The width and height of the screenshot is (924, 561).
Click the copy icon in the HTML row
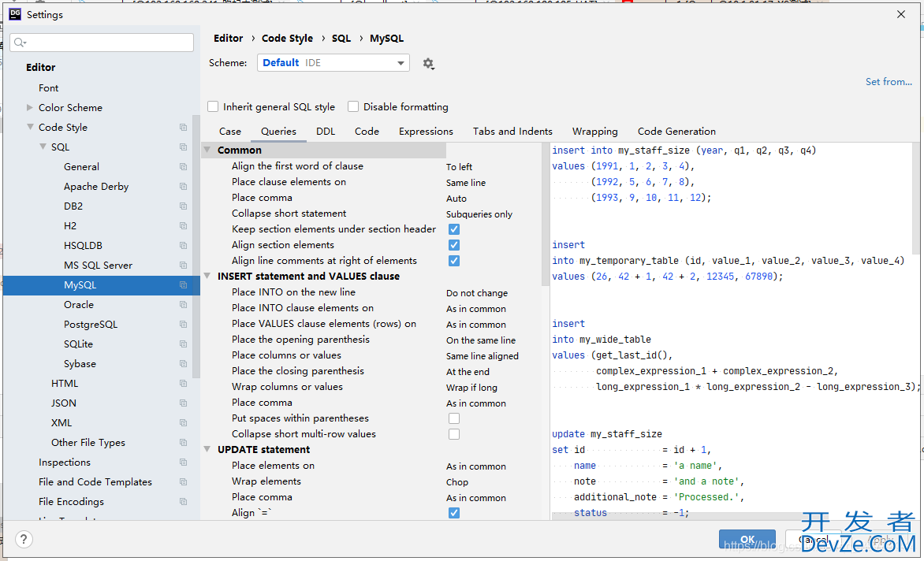click(x=183, y=384)
